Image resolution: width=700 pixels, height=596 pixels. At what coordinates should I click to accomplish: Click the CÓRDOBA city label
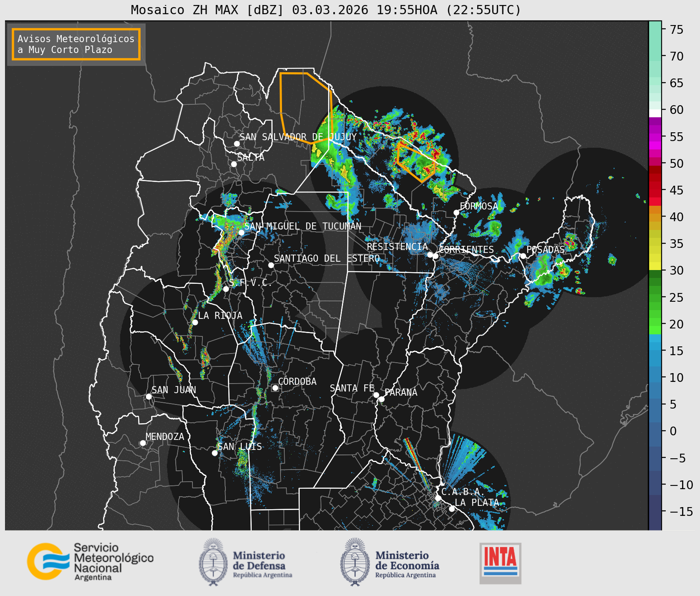coord(297,381)
